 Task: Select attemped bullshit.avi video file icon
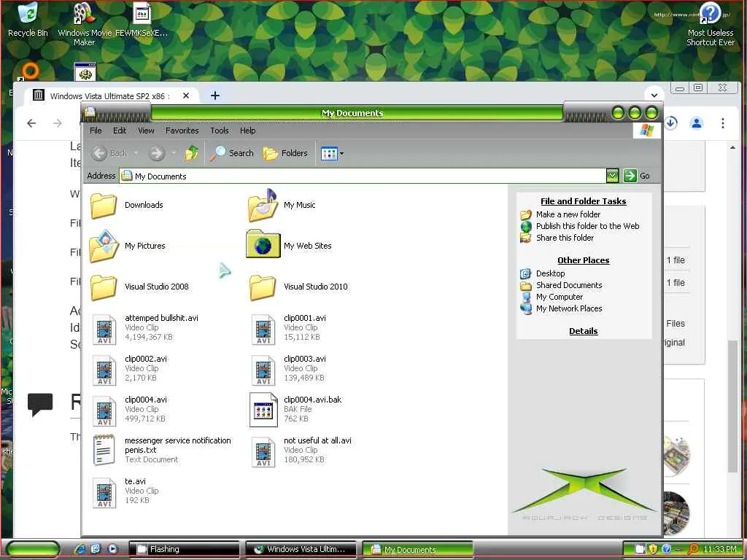[x=104, y=329]
